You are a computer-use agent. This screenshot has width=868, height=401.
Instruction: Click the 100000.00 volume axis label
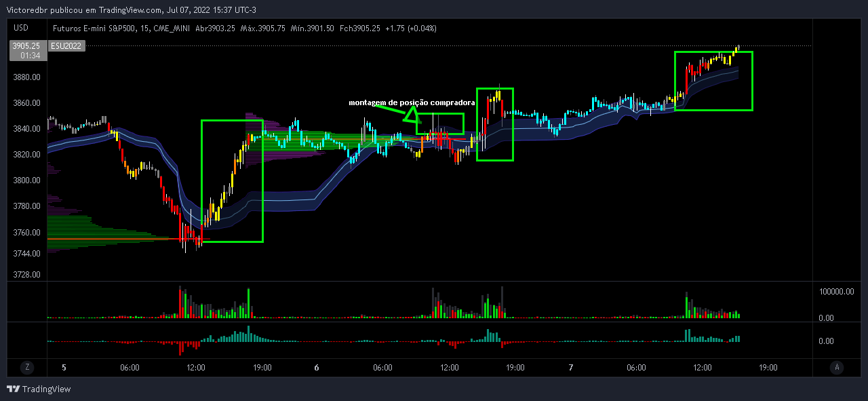836,292
